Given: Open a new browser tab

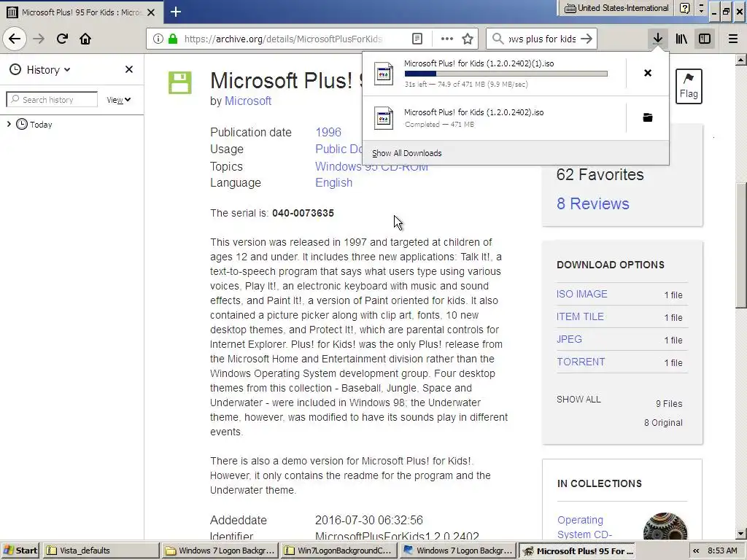Looking at the screenshot, I should point(175,12).
